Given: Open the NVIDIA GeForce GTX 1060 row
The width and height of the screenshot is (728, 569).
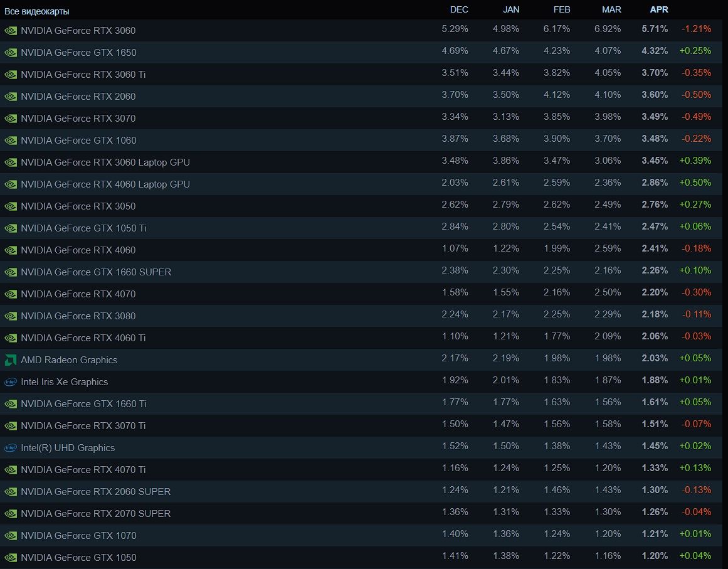Looking at the screenshot, I should tap(78, 141).
